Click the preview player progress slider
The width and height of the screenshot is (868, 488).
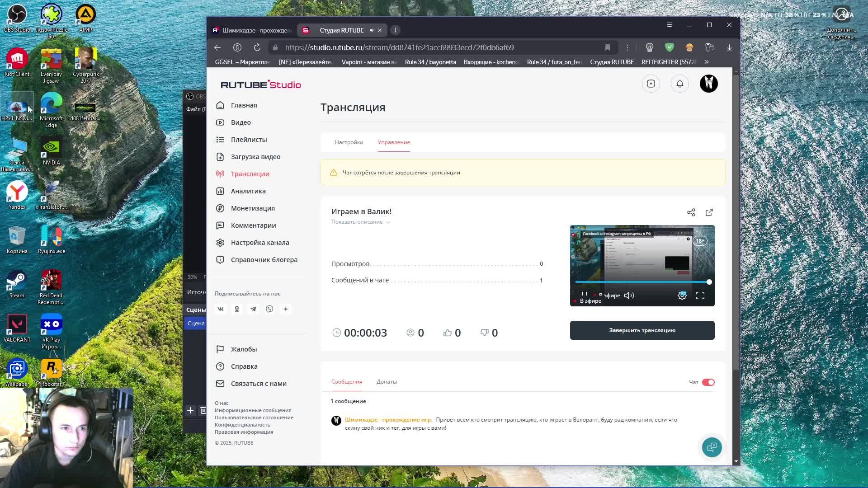pos(642,282)
